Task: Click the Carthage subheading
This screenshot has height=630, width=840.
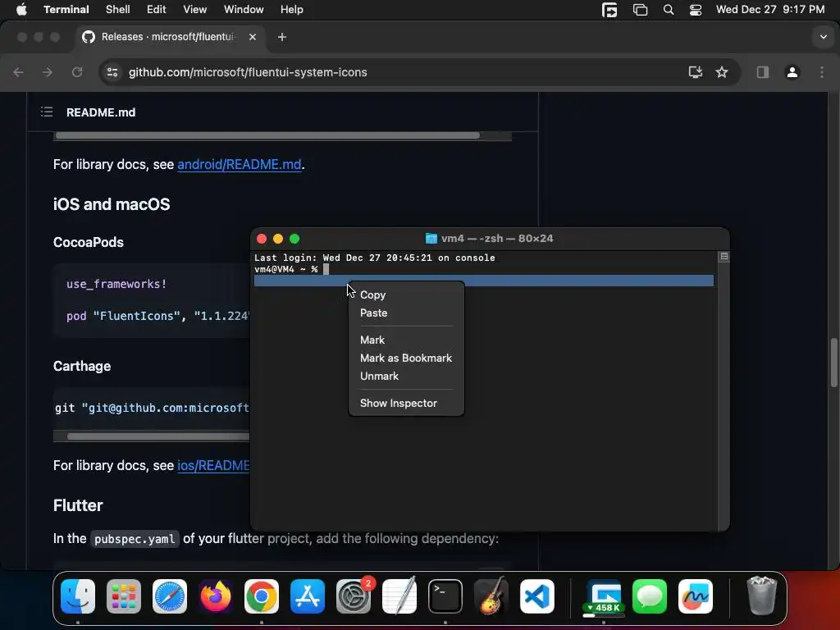Action: 82,367
